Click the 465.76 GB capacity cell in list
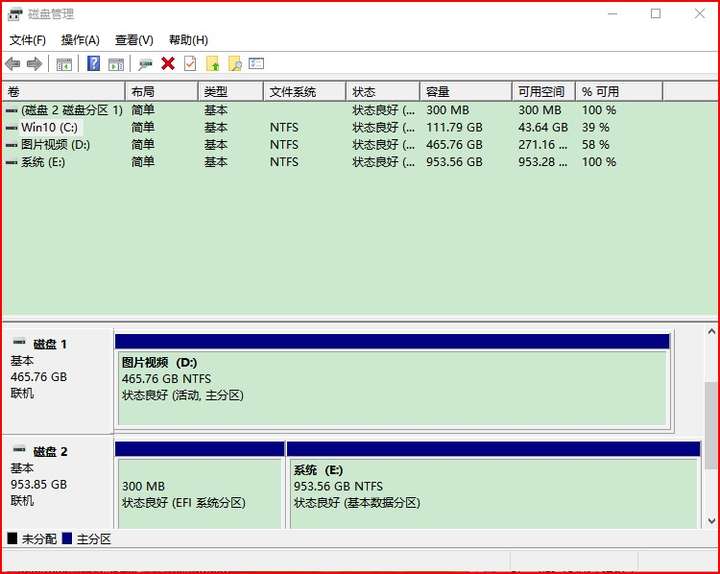Viewport: 720px width, 574px height. pyautogui.click(x=454, y=145)
